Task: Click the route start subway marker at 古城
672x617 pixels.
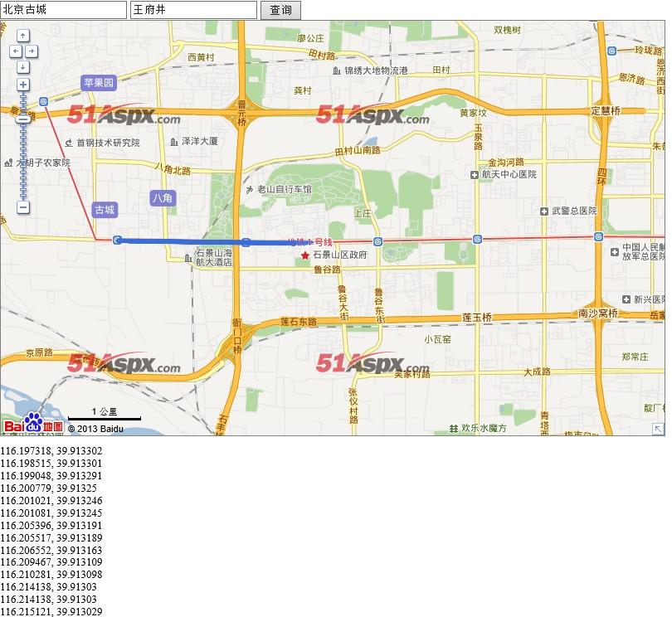Action: 117,240
